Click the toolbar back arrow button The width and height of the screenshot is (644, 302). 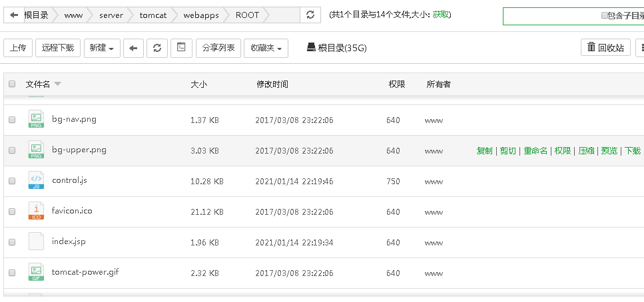click(134, 48)
